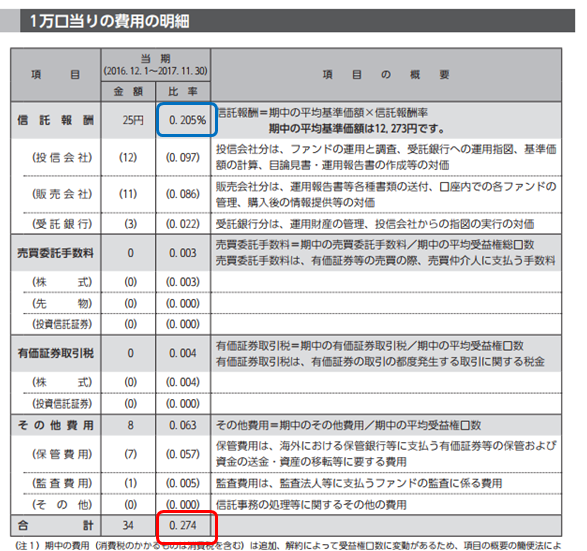
Task: Select the '(先 物)' row label
Action: [62, 303]
